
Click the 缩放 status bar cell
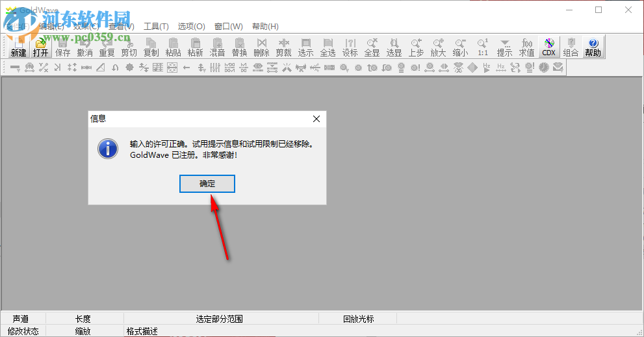[83, 331]
